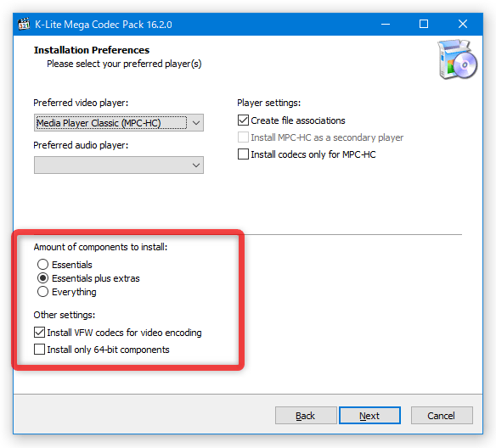The image size is (496, 448).
Task: Select the Everything radio option
Action: pos(42,292)
